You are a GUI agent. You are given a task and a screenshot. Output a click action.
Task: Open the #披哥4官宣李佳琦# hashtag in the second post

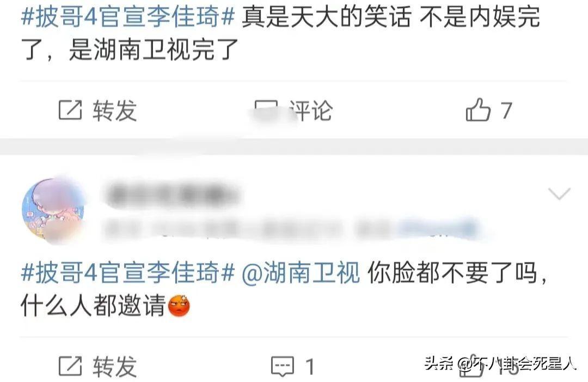[128, 272]
